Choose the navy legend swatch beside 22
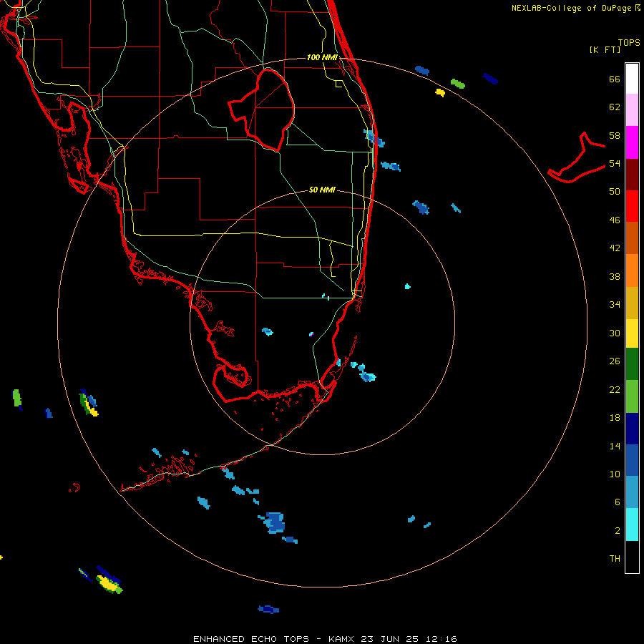 click(x=632, y=429)
